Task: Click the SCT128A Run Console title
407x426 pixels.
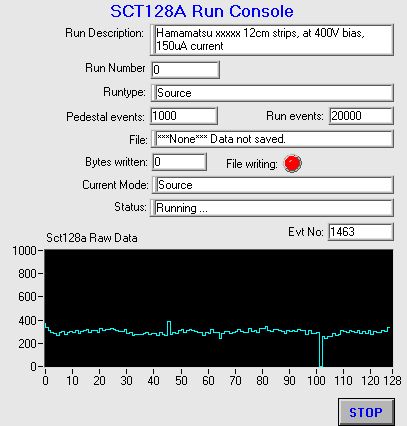Action: coord(202,11)
